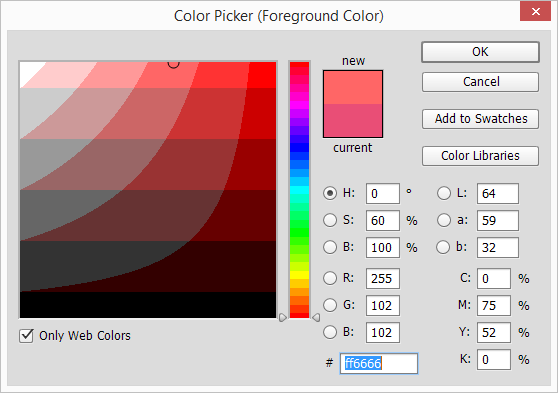Image resolution: width=558 pixels, height=393 pixels.
Task: Click the current color swatch
Action: coord(353,120)
